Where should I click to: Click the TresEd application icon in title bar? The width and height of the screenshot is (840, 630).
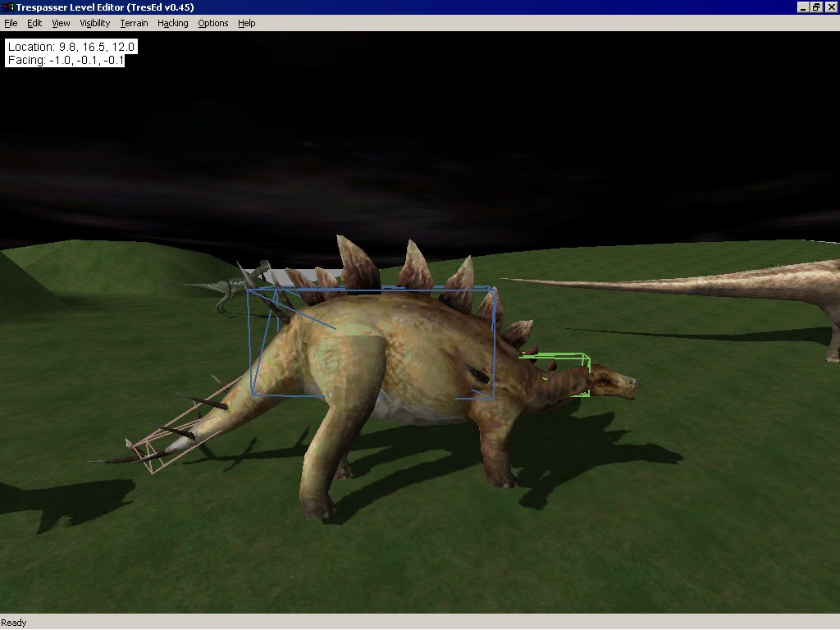click(x=7, y=7)
